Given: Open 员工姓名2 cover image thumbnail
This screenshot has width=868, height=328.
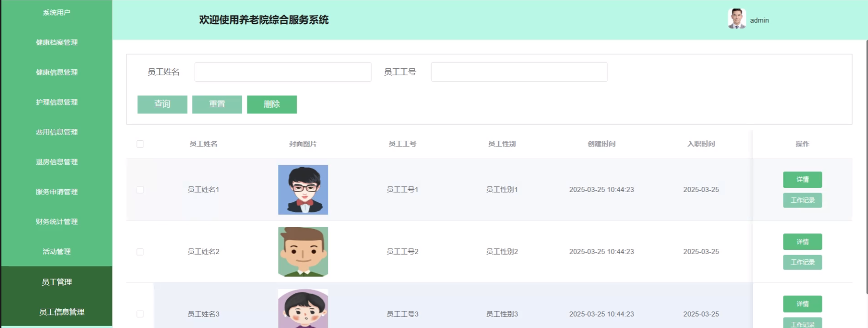Looking at the screenshot, I should [303, 252].
